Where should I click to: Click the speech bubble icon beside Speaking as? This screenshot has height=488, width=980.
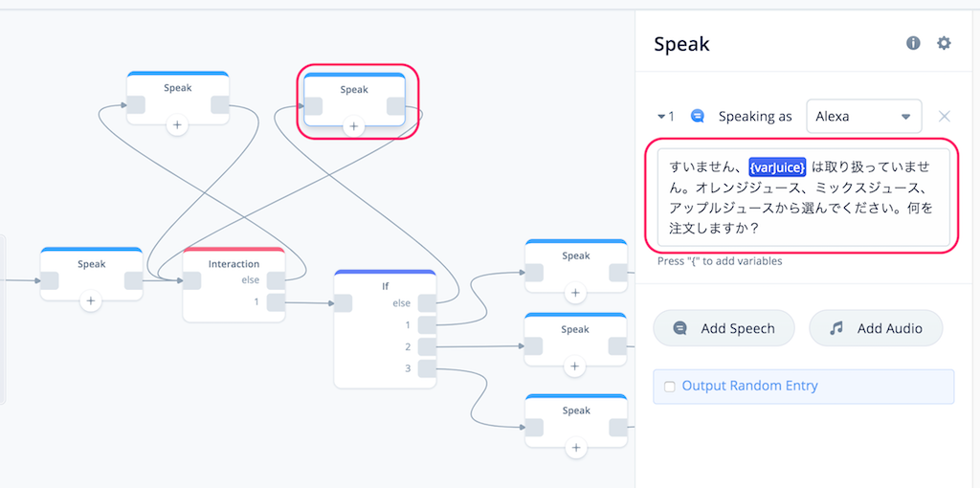[x=698, y=116]
